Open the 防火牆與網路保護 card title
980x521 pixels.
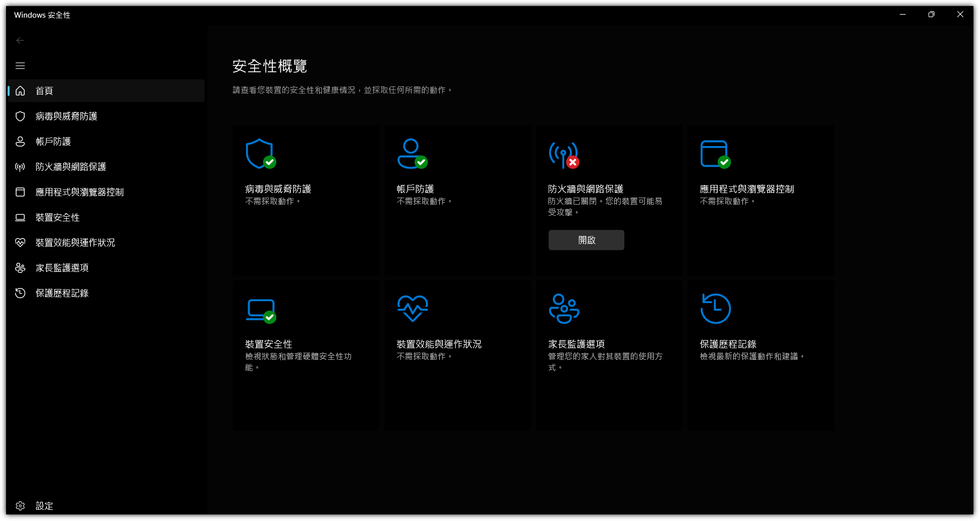coord(585,189)
